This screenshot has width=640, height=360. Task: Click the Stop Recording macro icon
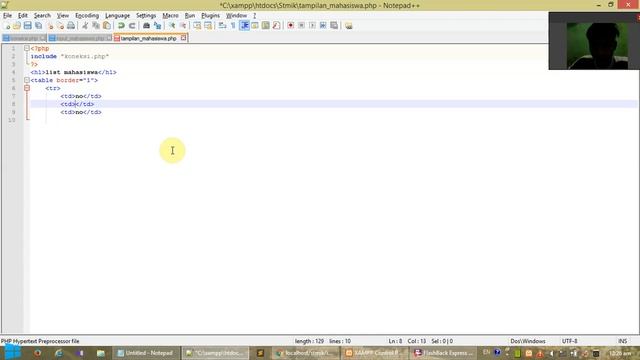pos(301,26)
